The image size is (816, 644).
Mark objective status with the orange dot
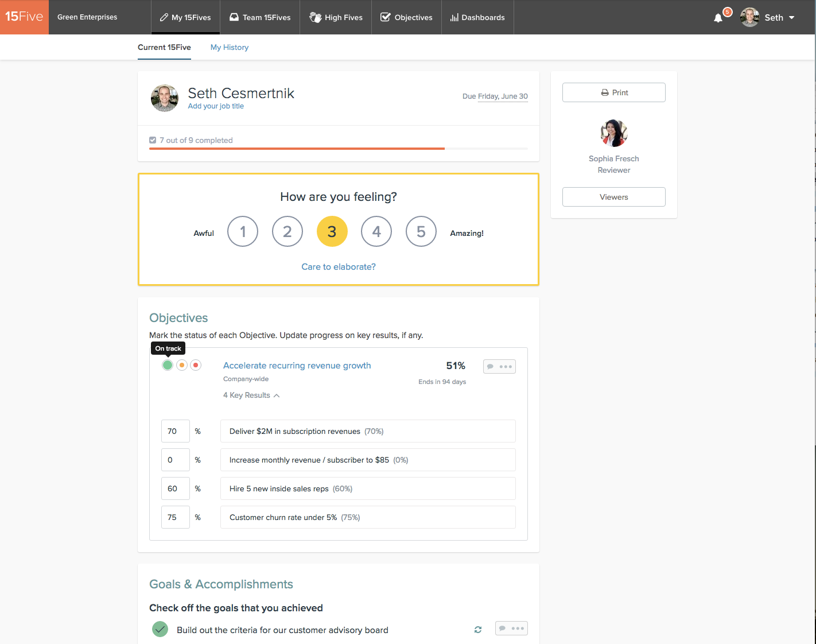182,365
